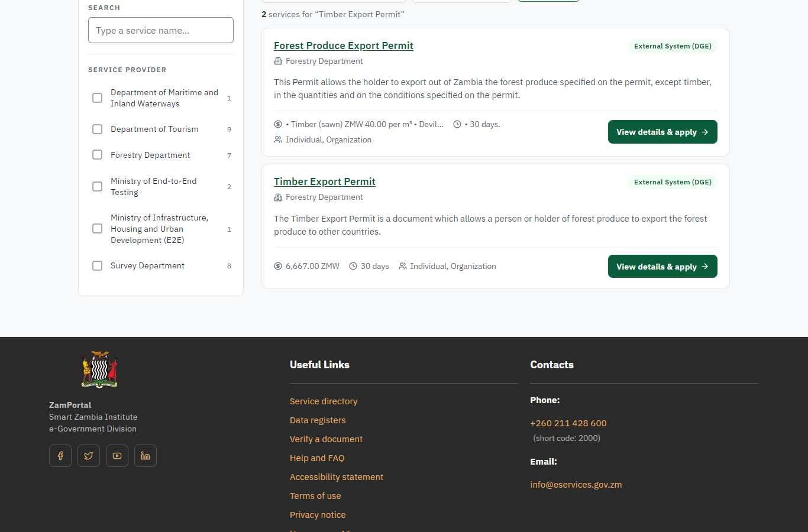Click fee icon on Forest Produce Export Permit card
Screen dimensions: 808x532
click(x=278, y=124)
